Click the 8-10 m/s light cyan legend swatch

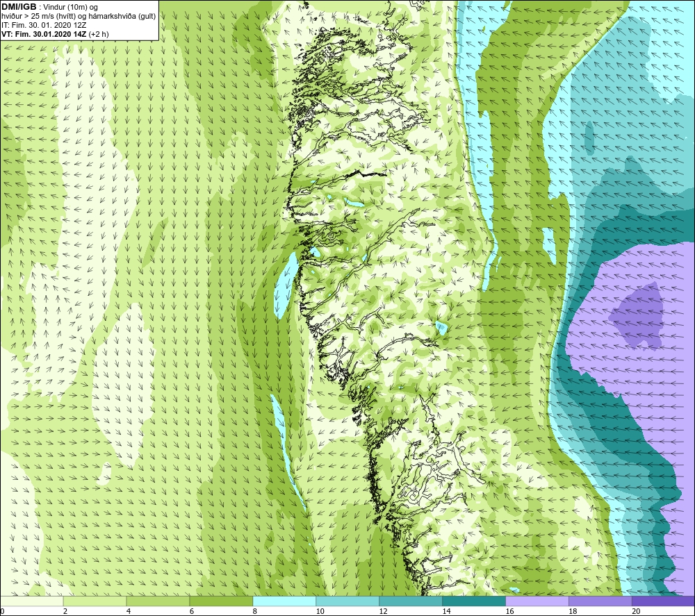coord(284,601)
